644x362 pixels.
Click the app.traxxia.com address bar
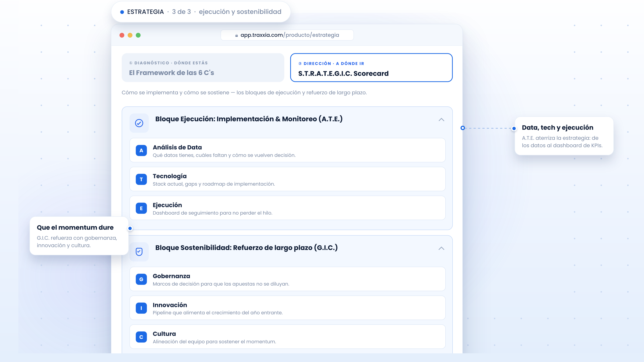pyautogui.click(x=287, y=35)
